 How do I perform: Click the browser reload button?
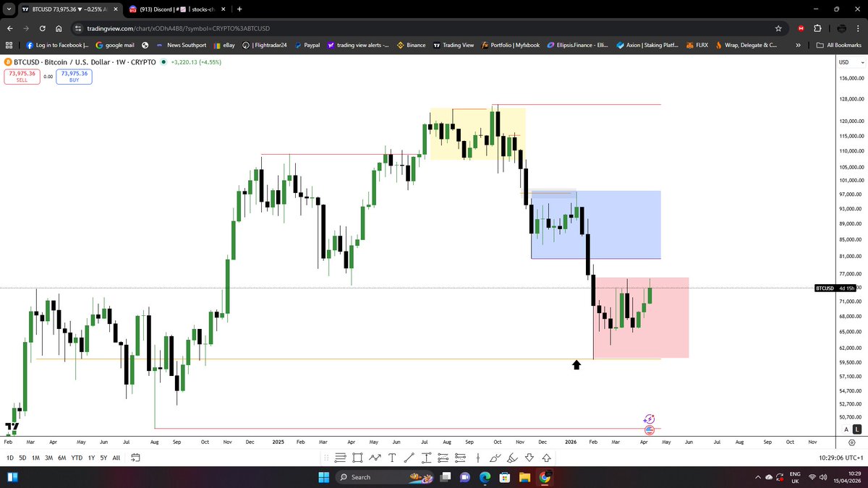[x=43, y=28]
